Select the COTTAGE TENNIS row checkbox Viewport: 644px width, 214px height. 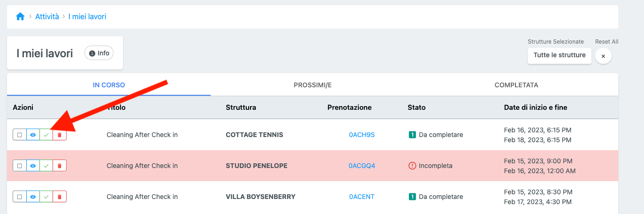click(20, 135)
